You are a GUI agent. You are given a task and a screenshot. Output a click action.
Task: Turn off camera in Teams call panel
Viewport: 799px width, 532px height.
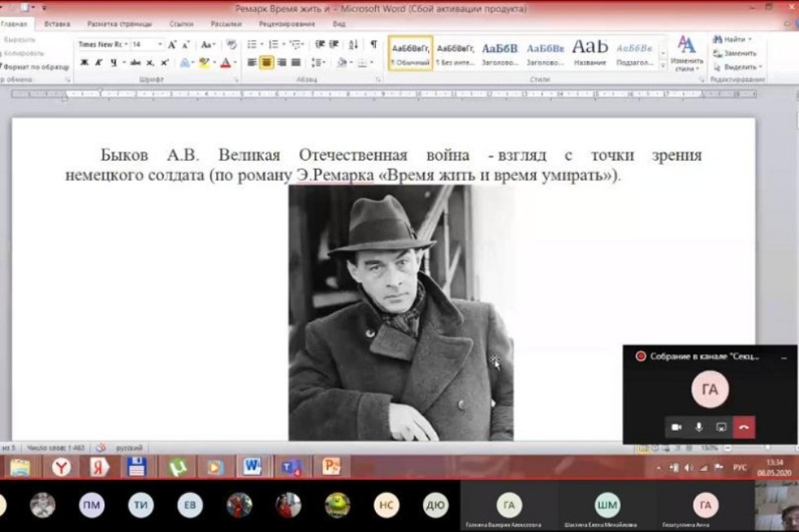pyautogui.click(x=676, y=427)
